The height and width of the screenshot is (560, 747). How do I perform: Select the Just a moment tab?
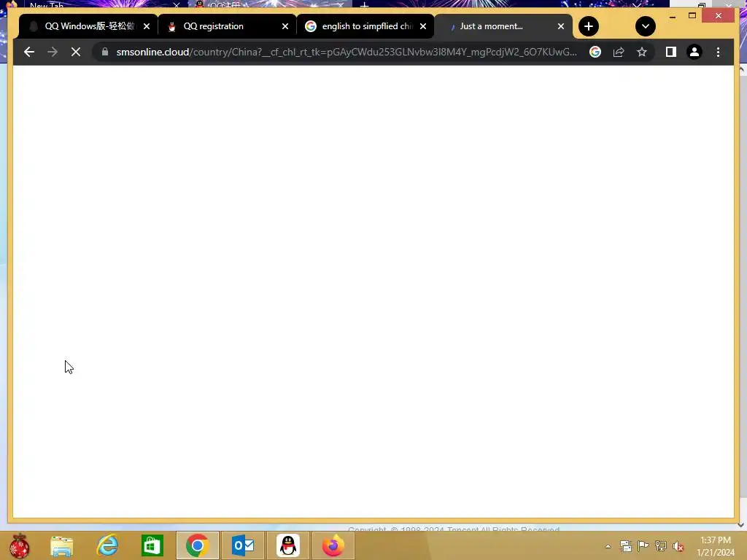503,26
